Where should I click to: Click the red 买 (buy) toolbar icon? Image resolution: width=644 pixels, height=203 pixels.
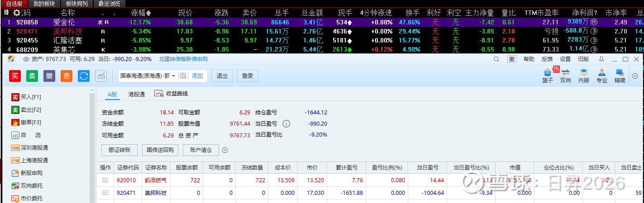[x=15, y=76]
